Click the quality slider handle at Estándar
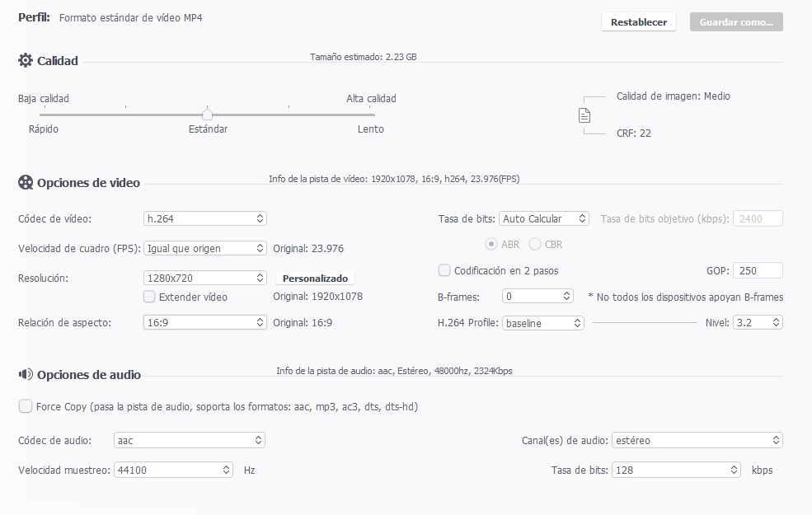Viewport: 812px width, 515px height. (207, 115)
